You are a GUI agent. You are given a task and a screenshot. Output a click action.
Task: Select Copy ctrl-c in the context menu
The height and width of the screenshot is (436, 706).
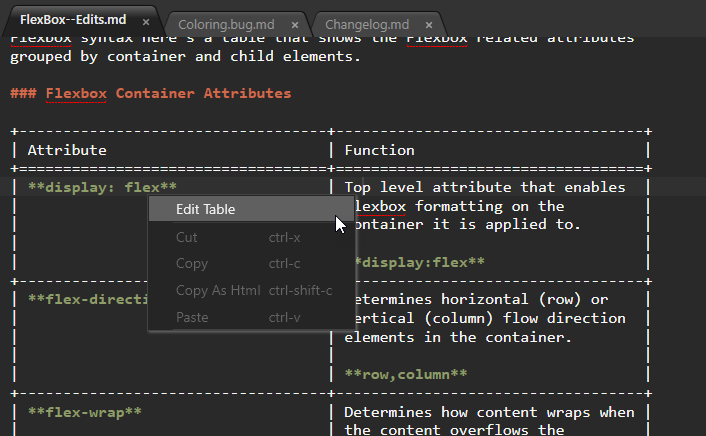tap(251, 263)
